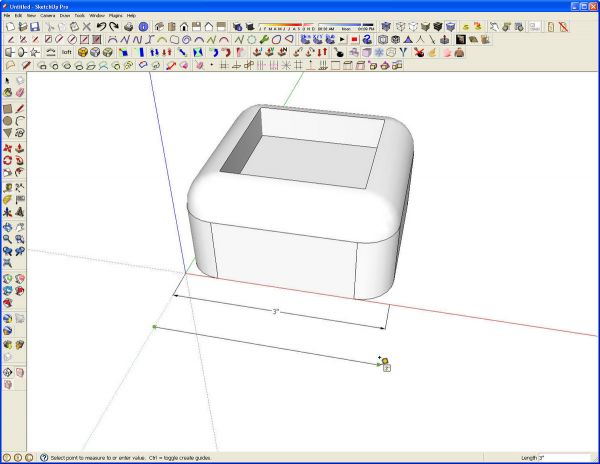
Task: Click the Save floppy disk icon
Action: pyautogui.click(x=35, y=26)
